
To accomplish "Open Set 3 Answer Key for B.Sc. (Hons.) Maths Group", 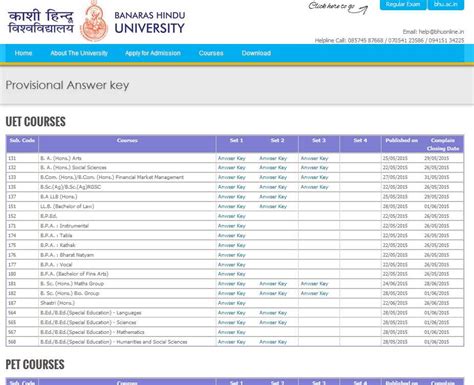I will (314, 284).
